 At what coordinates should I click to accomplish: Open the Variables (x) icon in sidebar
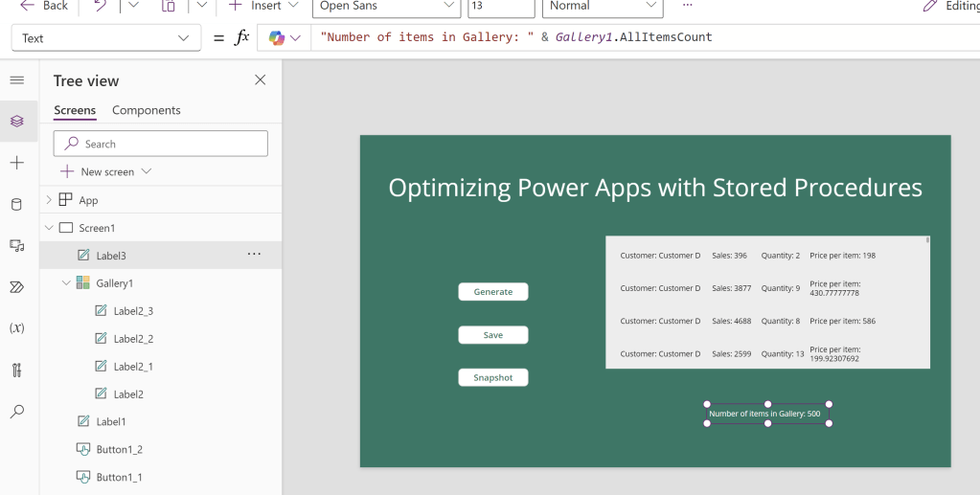click(17, 327)
